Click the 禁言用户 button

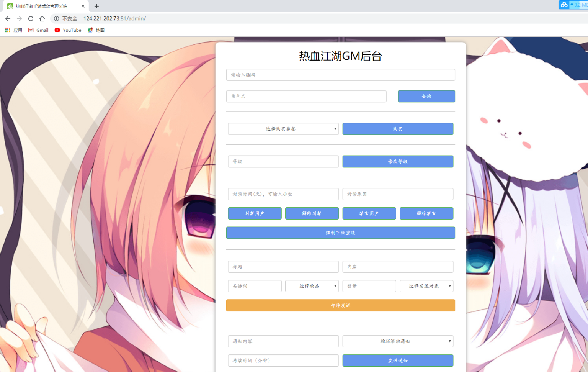(369, 213)
